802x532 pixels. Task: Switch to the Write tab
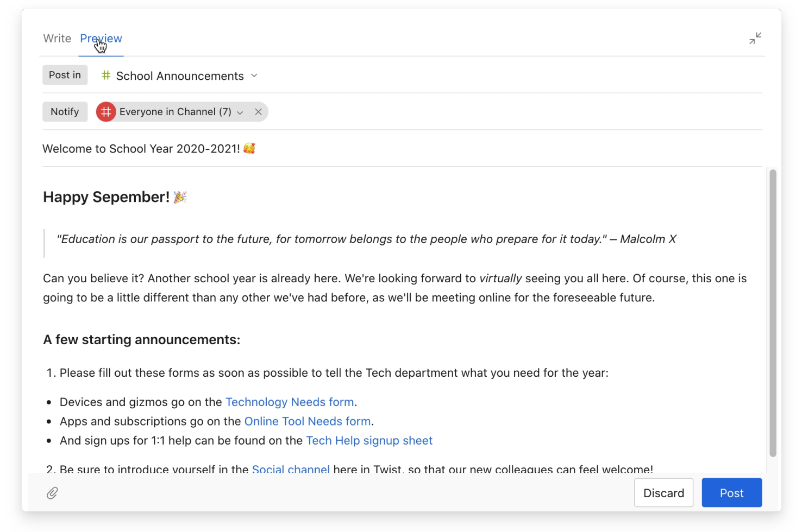click(57, 39)
